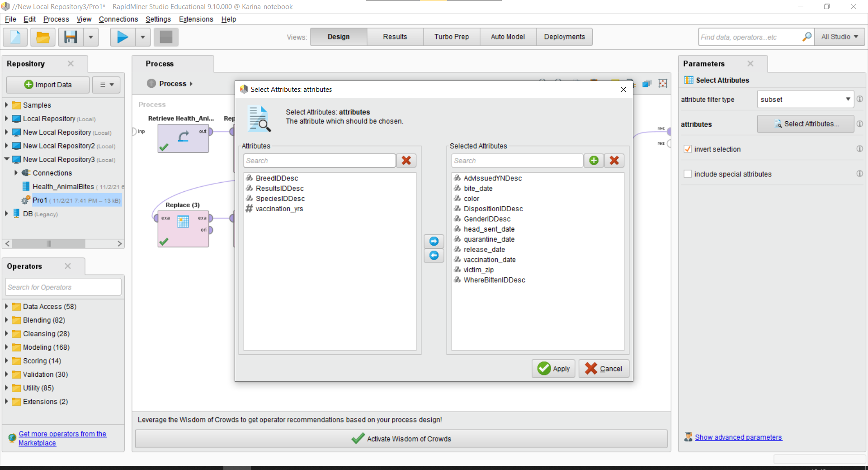Click the Attributes search field
The width and height of the screenshot is (868, 470).
click(x=320, y=161)
